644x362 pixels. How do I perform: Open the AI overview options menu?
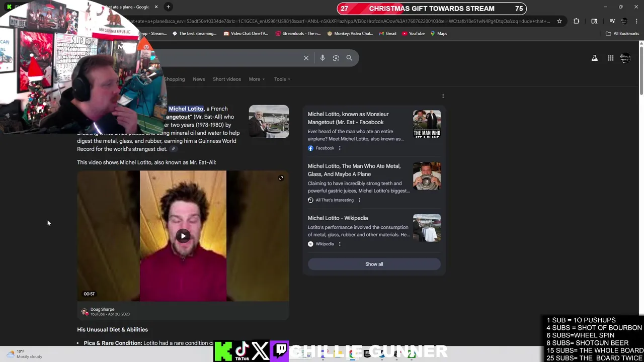coord(443,96)
